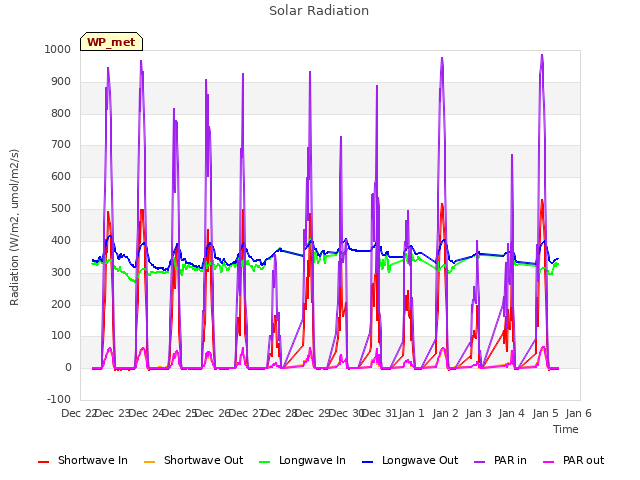Click the 900 y-axis tick label
640x480 pixels.
tap(61, 82)
